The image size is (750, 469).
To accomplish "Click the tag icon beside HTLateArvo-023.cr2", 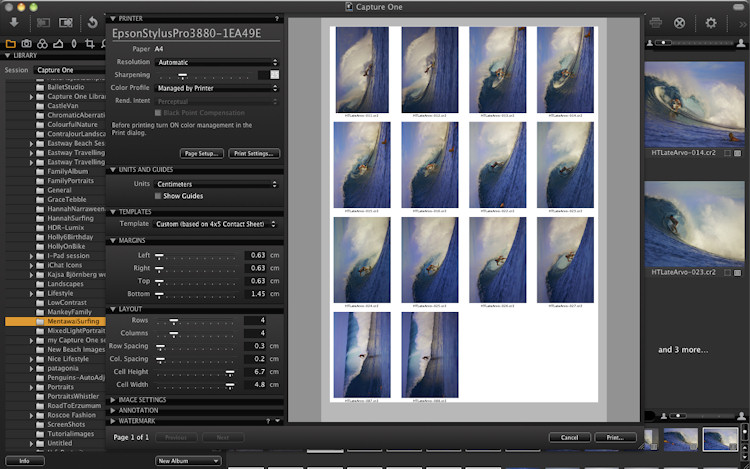I will pyautogui.click(x=738, y=273).
